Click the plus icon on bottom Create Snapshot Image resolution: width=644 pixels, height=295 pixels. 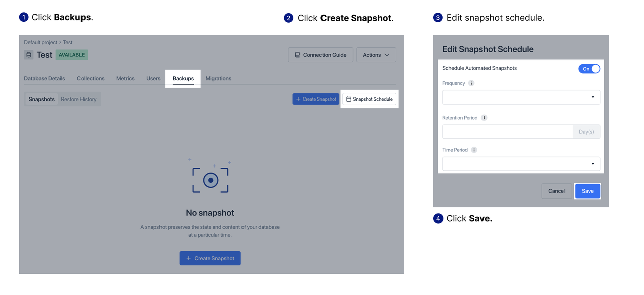click(189, 258)
